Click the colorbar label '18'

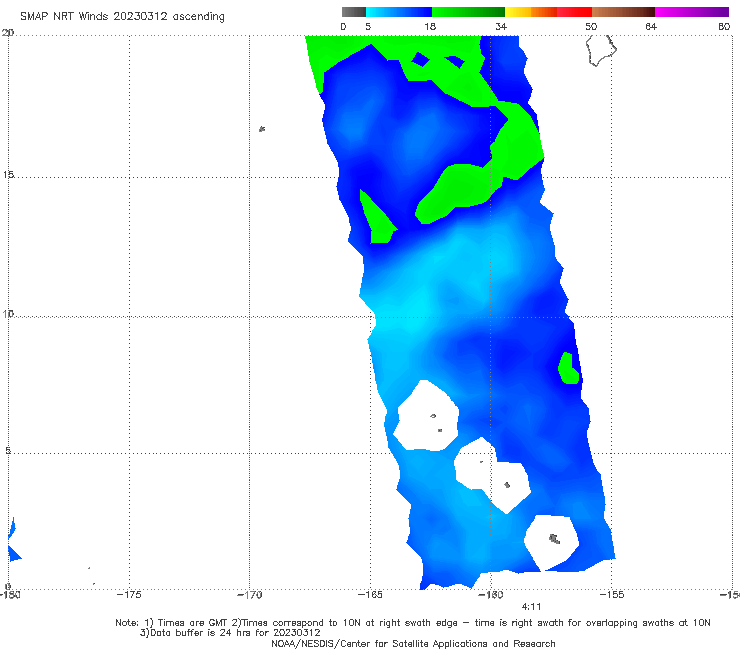pyautogui.click(x=430, y=26)
